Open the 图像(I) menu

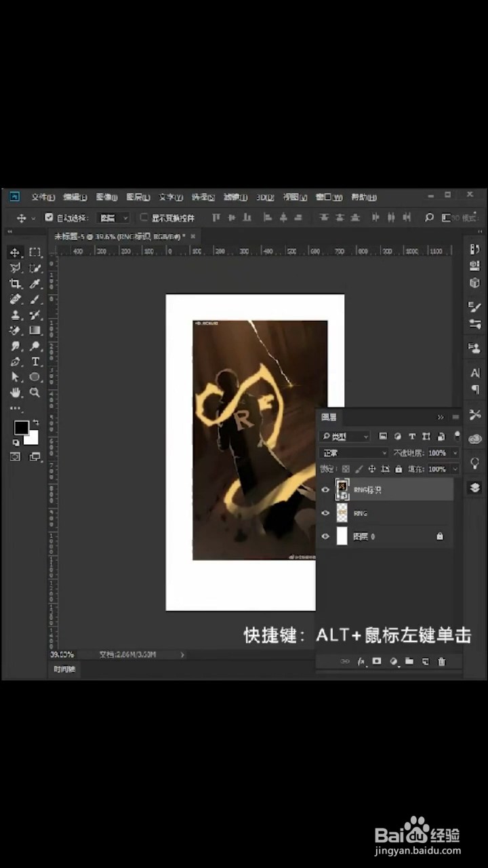pyautogui.click(x=107, y=197)
